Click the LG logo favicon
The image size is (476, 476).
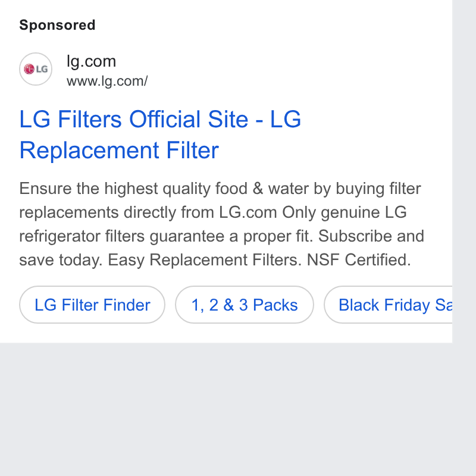[36, 69]
